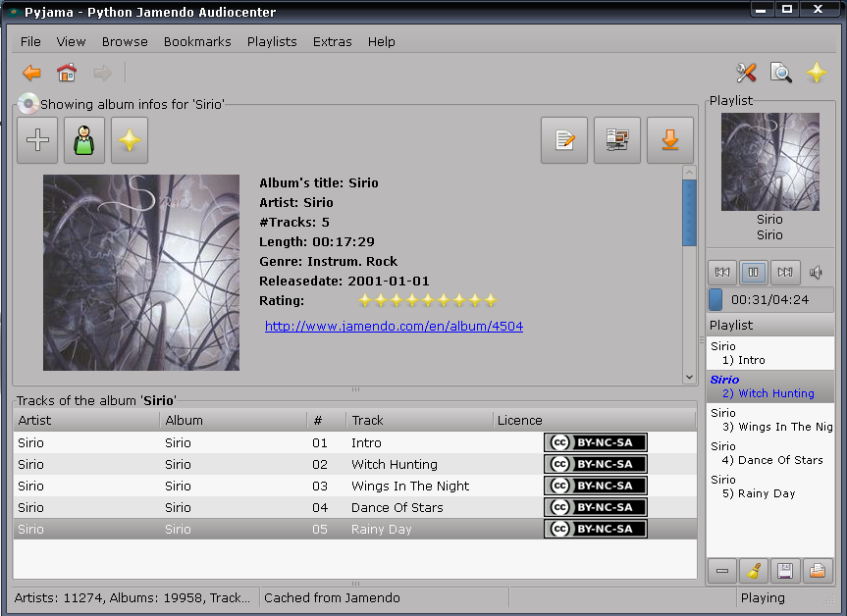Bookmark album with the star button
Image resolution: width=847 pixels, height=616 pixels.
coord(130,140)
